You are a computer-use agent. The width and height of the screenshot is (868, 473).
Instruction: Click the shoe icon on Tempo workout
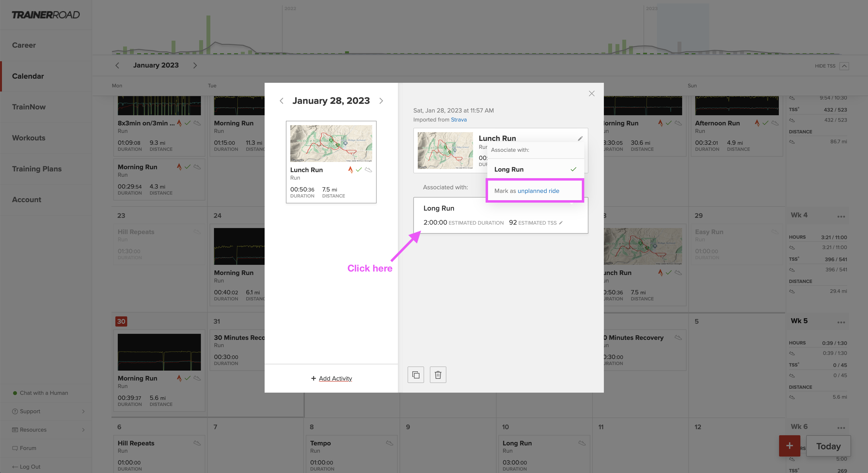click(389, 443)
